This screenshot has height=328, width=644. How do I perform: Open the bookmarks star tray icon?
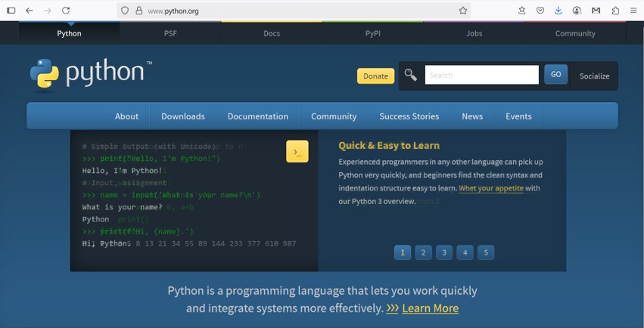pos(521,11)
